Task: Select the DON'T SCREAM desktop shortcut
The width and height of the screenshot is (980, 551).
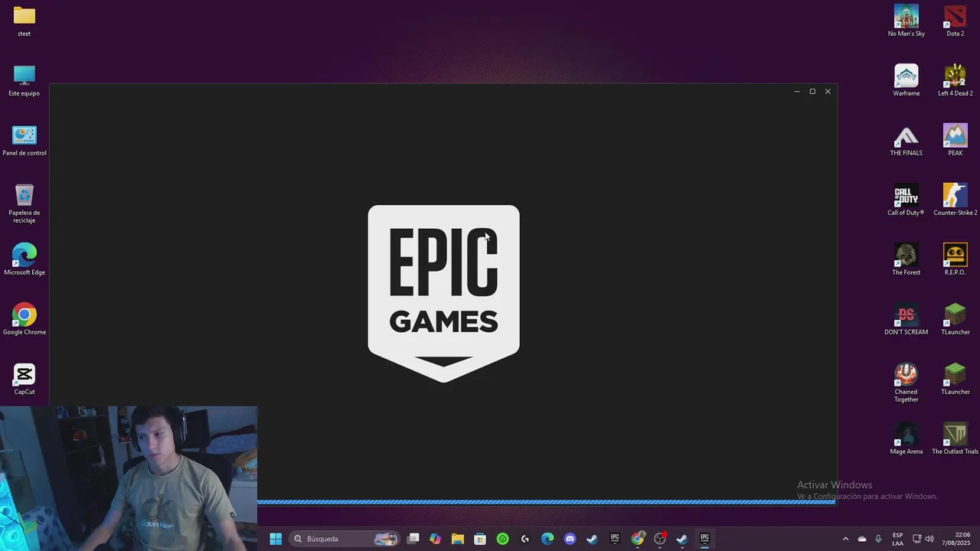Action: pos(906,319)
